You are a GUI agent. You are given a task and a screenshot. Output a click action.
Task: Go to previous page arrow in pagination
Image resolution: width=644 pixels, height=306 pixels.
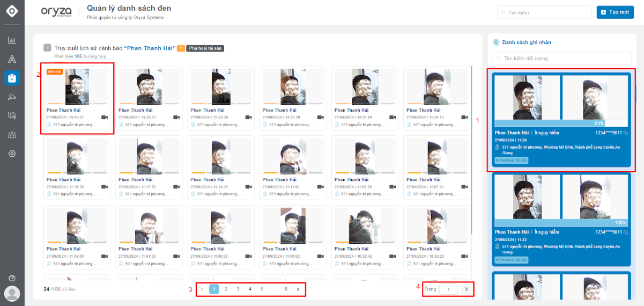[202, 289]
